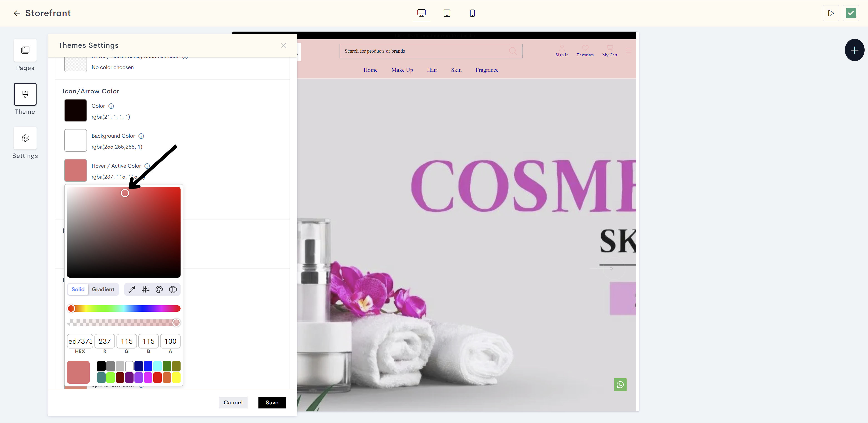
Task: Click the Cancel button
Action: pos(233,402)
